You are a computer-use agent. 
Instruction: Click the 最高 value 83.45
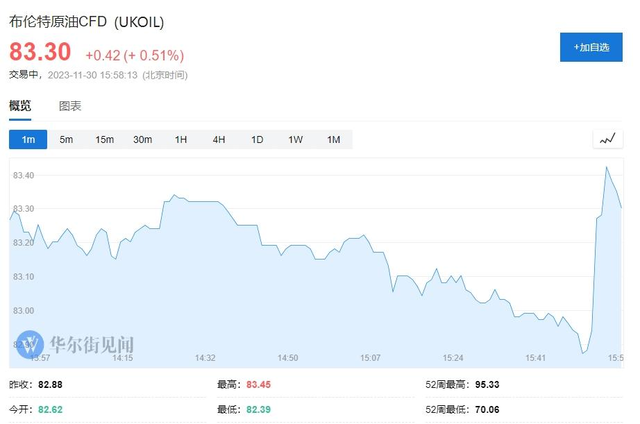tap(258, 384)
